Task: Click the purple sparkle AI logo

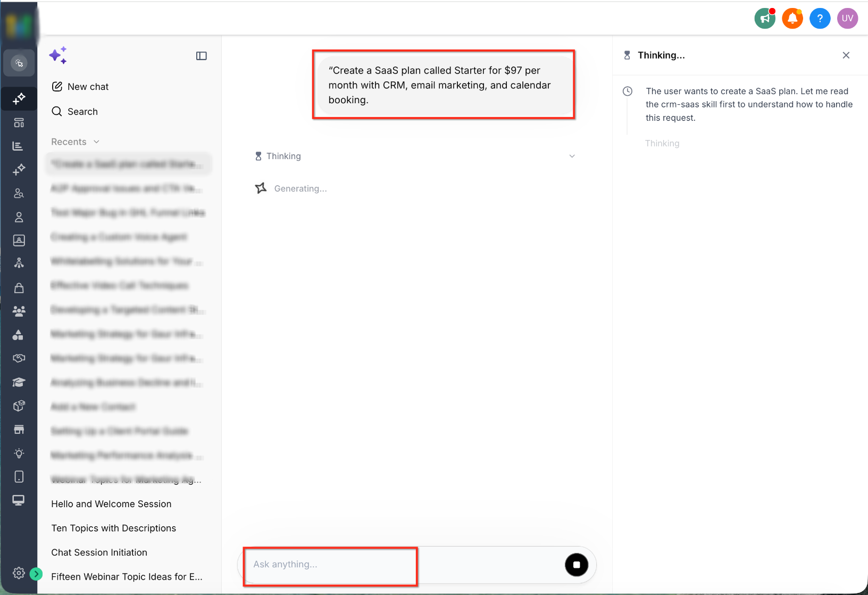Action: tap(58, 55)
